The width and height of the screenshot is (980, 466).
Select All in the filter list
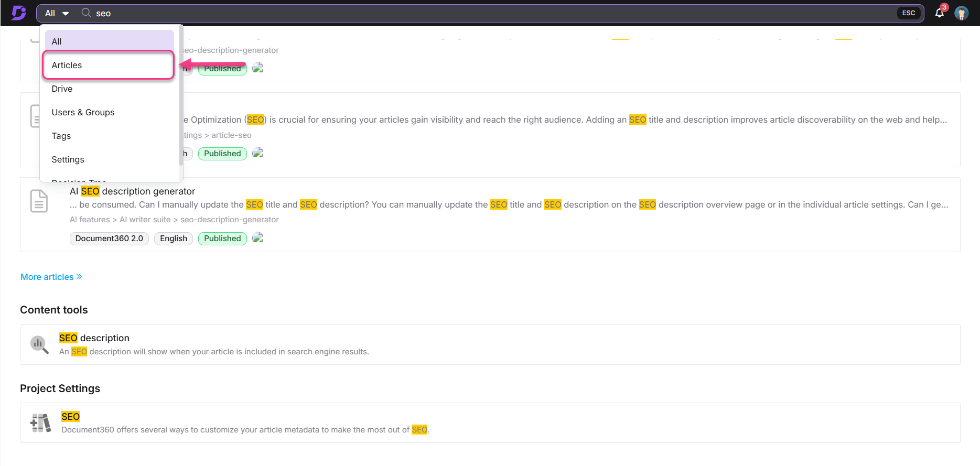[109, 41]
